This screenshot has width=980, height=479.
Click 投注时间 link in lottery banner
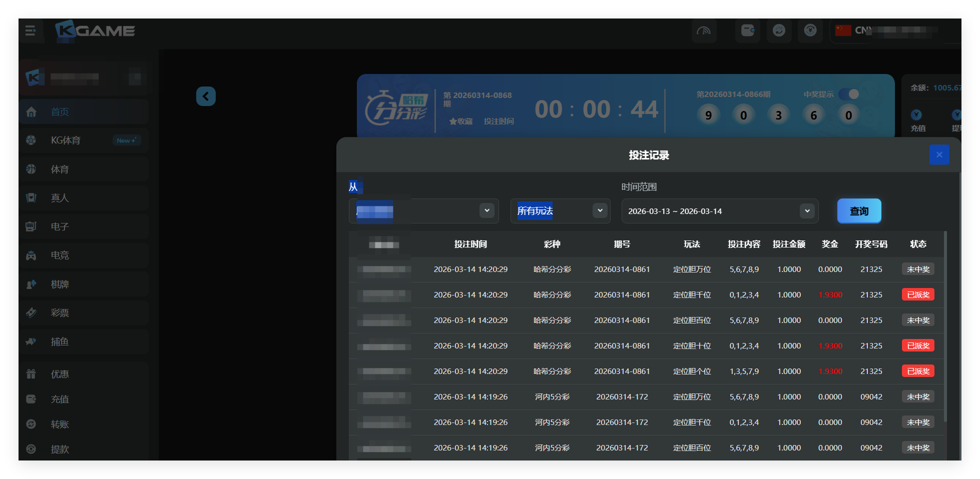pos(499,121)
